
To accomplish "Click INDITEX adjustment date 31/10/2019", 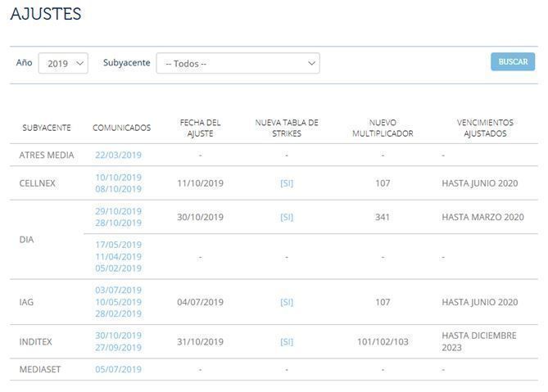I will 200,342.
